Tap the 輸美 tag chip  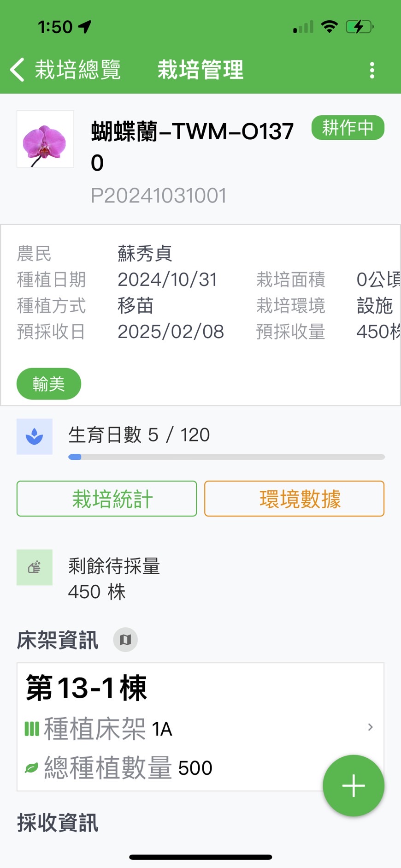pos(49,384)
